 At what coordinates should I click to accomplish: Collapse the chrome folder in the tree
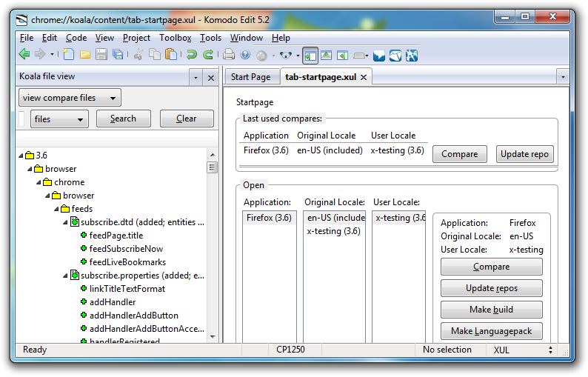pos(39,182)
